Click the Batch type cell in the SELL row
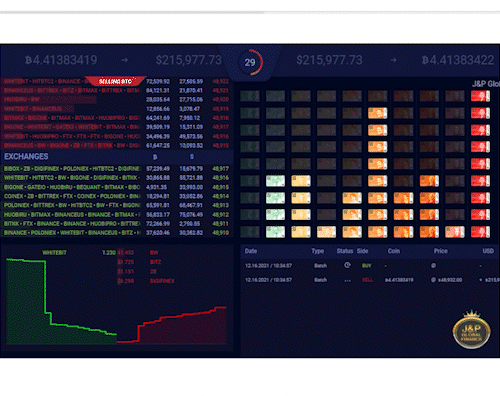This screenshot has width=500, height=396. click(x=320, y=280)
